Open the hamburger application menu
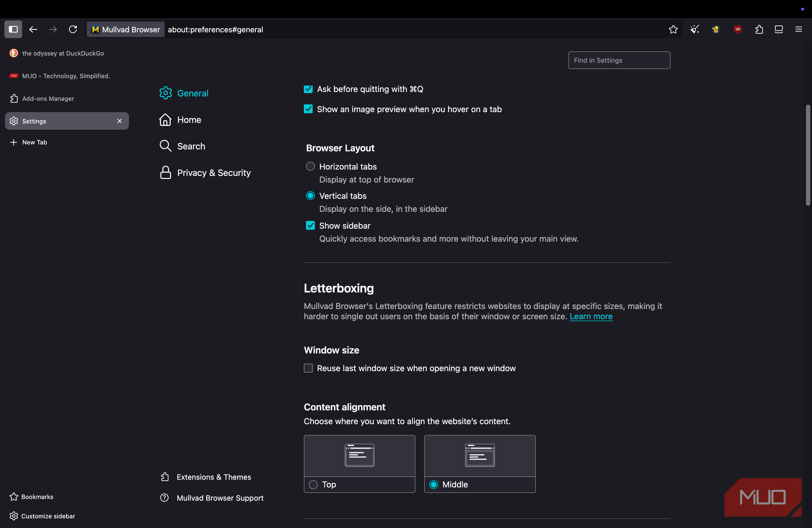 point(799,29)
